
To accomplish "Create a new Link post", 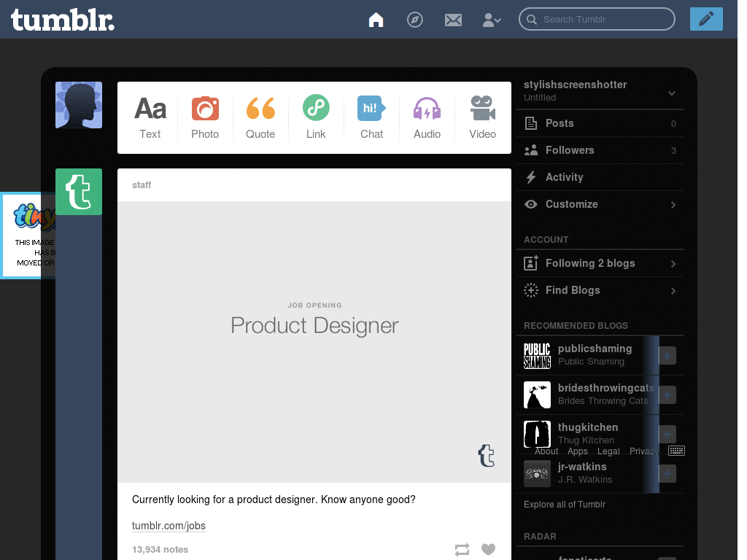I will click(x=316, y=117).
